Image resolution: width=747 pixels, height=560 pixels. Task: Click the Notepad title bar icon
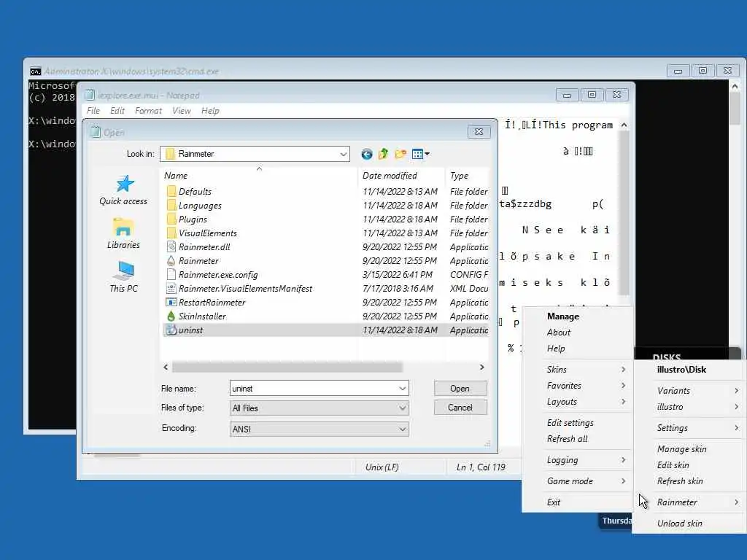(x=90, y=96)
